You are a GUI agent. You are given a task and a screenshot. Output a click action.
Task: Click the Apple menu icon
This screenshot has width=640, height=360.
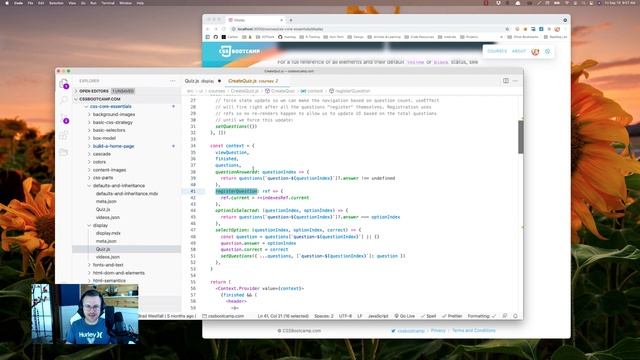[7, 3]
